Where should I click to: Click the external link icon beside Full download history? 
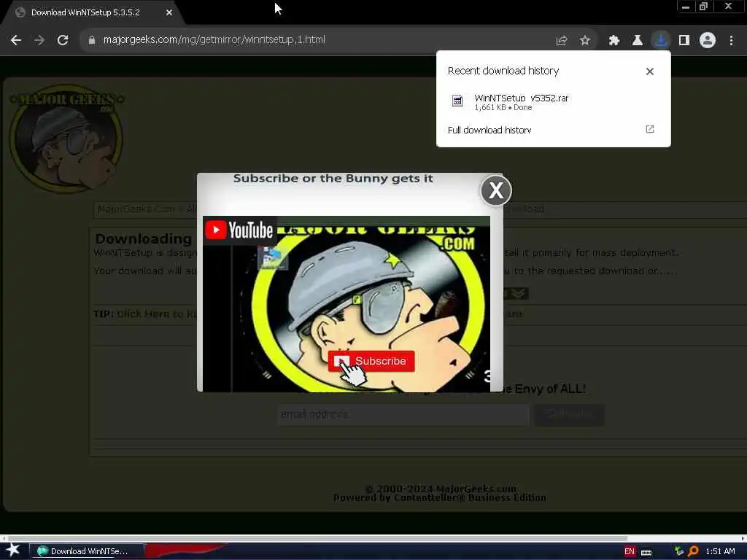click(x=650, y=129)
